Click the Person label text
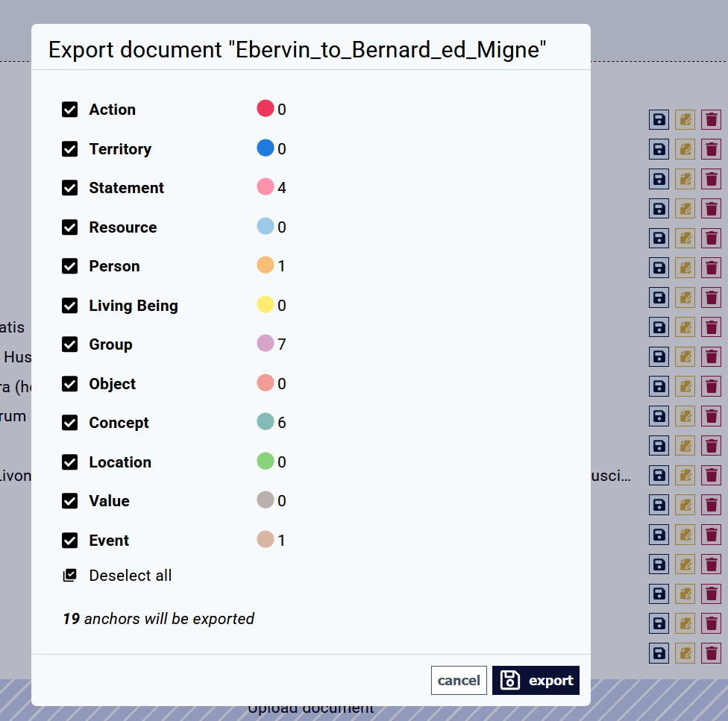The image size is (728, 721). coord(114,266)
